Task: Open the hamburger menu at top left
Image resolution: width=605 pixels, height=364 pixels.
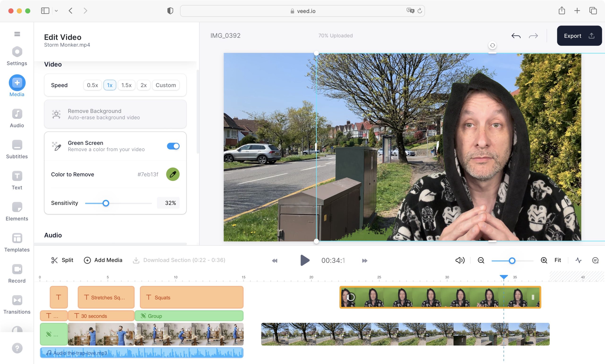Action: coord(17,34)
